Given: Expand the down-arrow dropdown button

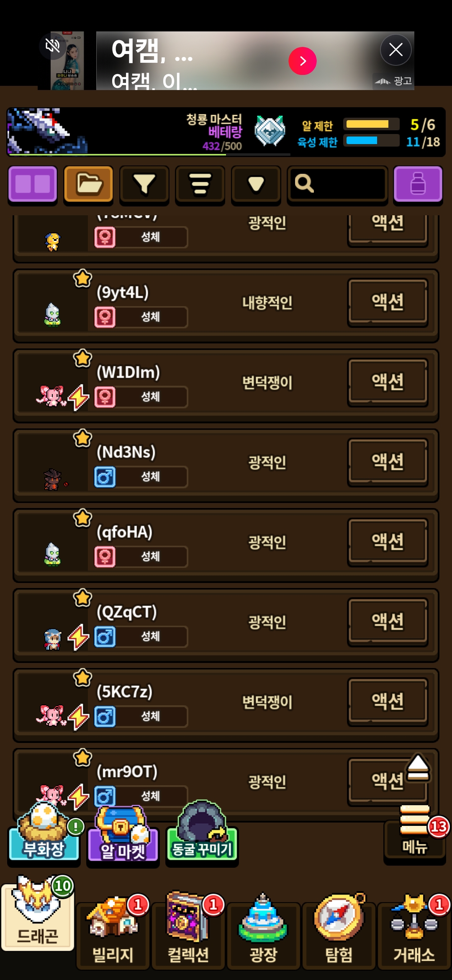Looking at the screenshot, I should coord(256,184).
